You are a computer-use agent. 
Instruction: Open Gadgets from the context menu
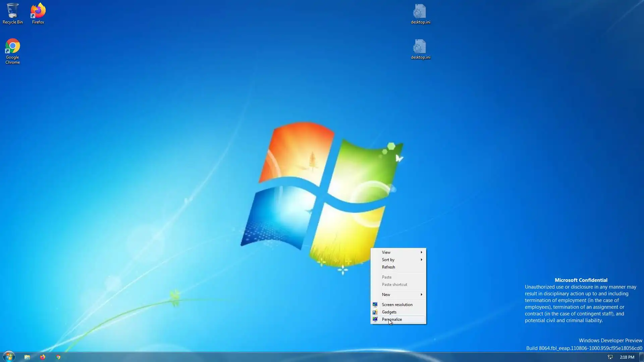[389, 312]
